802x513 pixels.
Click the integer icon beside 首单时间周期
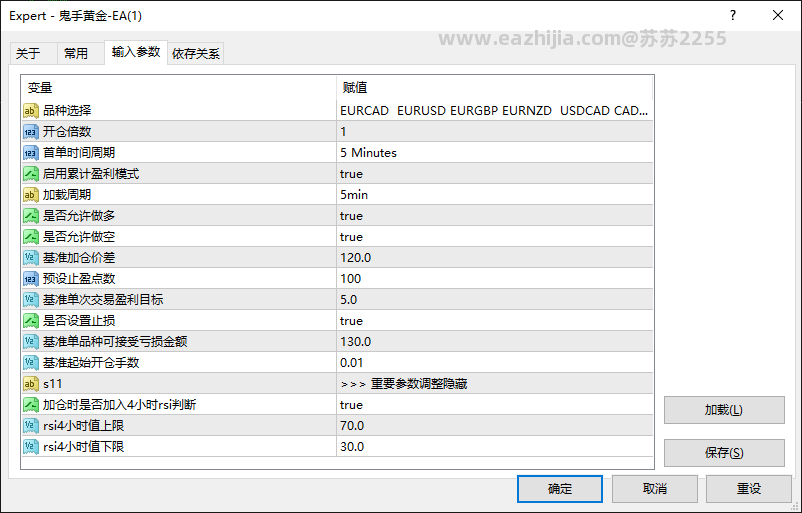point(31,153)
